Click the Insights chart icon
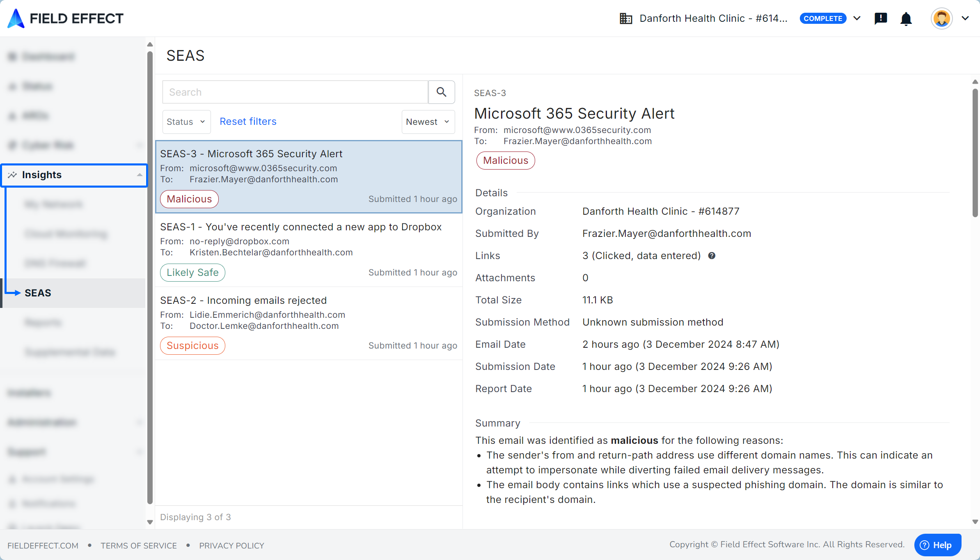The height and width of the screenshot is (560, 980). 12,175
